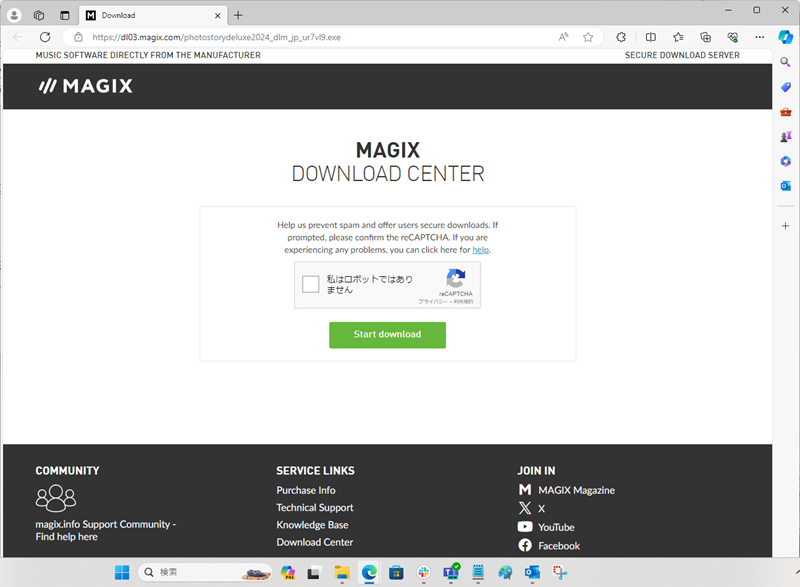Open Browser essentials heart icon
Viewport: 800px width, 587px height.
(x=733, y=37)
